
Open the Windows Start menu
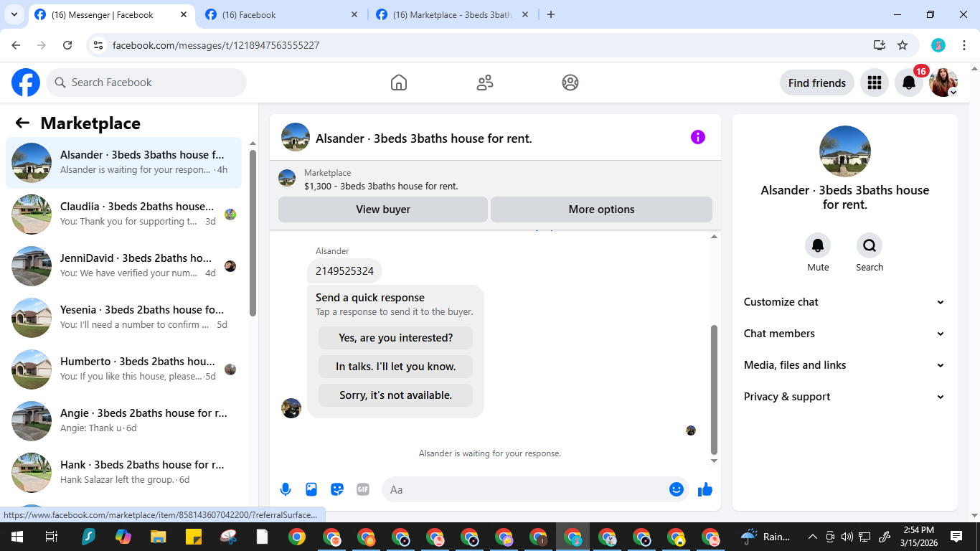(17, 537)
